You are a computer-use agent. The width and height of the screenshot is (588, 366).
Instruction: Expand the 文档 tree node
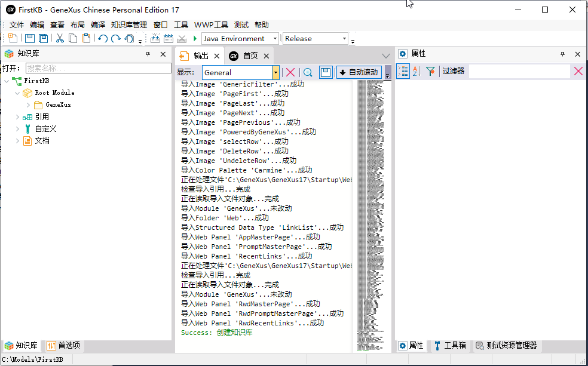[17, 141]
